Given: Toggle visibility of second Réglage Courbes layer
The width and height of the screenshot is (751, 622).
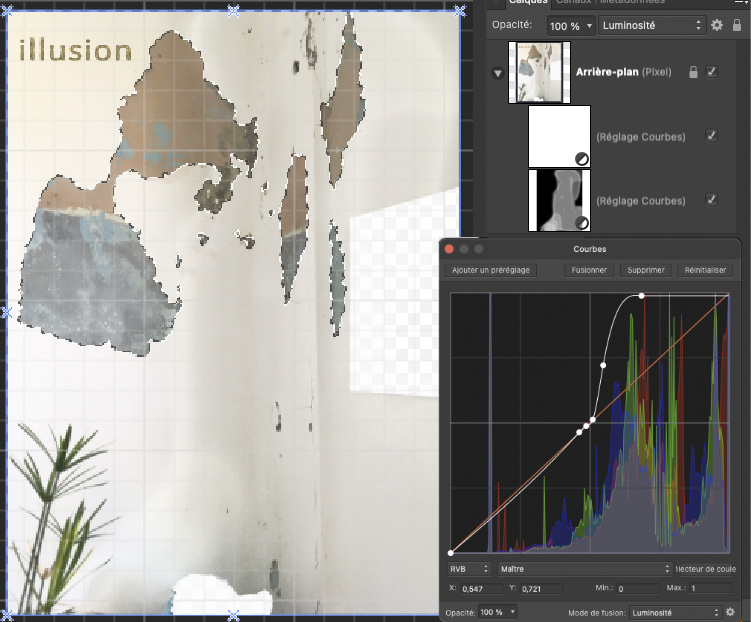Looking at the screenshot, I should [x=711, y=200].
